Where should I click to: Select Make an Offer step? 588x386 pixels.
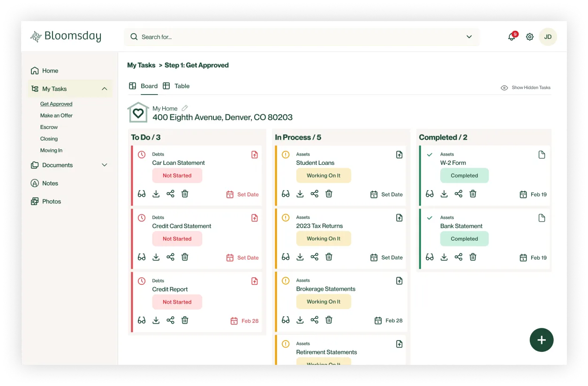(x=56, y=116)
